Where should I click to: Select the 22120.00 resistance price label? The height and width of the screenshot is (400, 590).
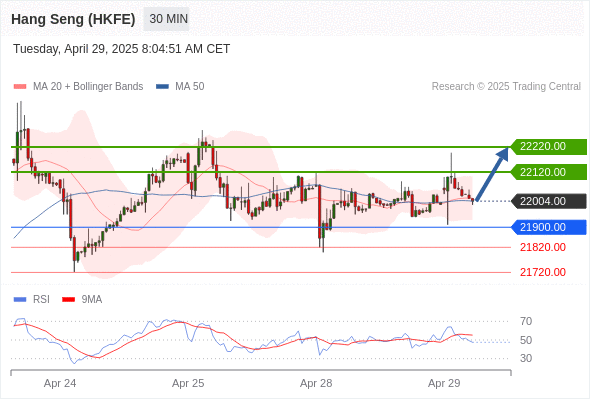pyautogui.click(x=549, y=172)
